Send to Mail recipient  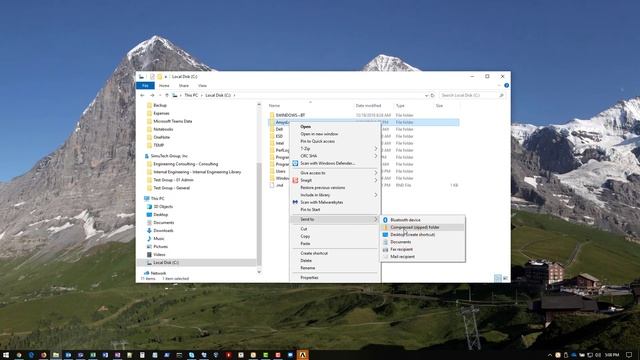[422, 257]
